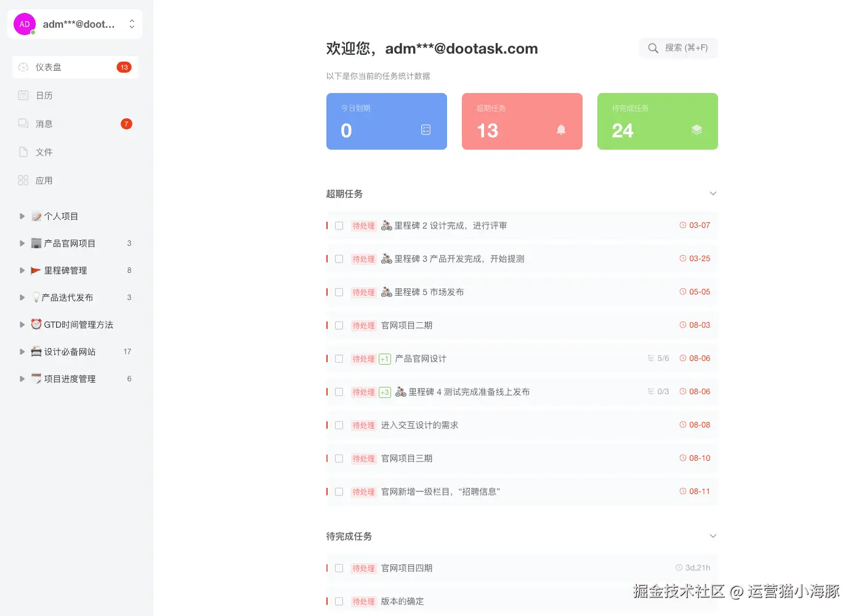The height and width of the screenshot is (616, 856).
Task: Click the 3d,21h remaining time
Action: click(x=693, y=568)
